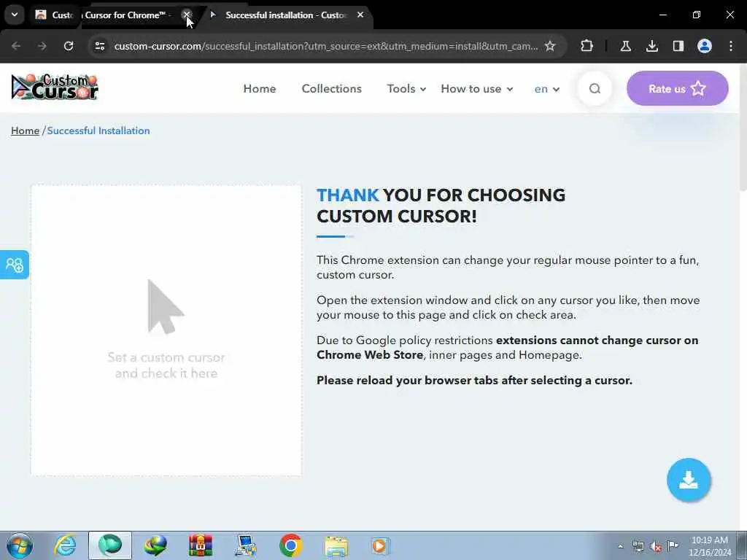Open Internet Download Manager taskbar icon

[155, 545]
